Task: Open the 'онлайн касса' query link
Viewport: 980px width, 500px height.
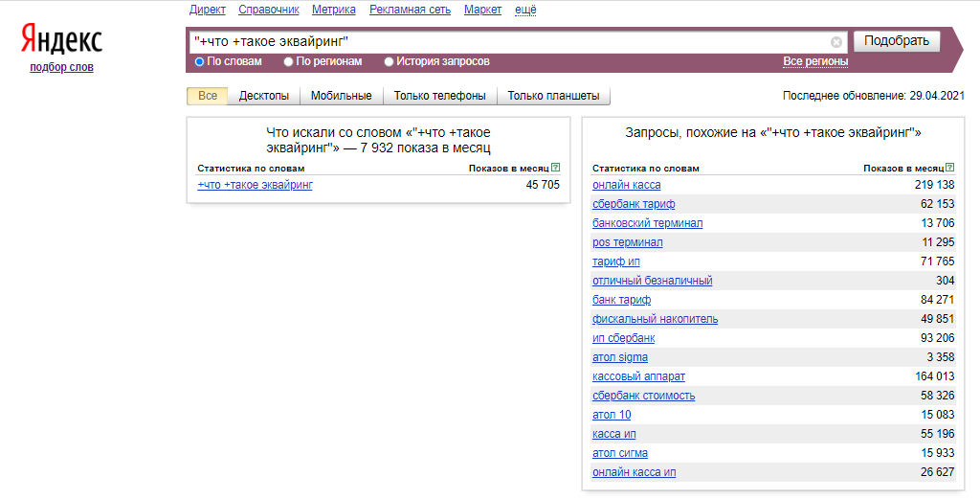Action: tap(626, 185)
